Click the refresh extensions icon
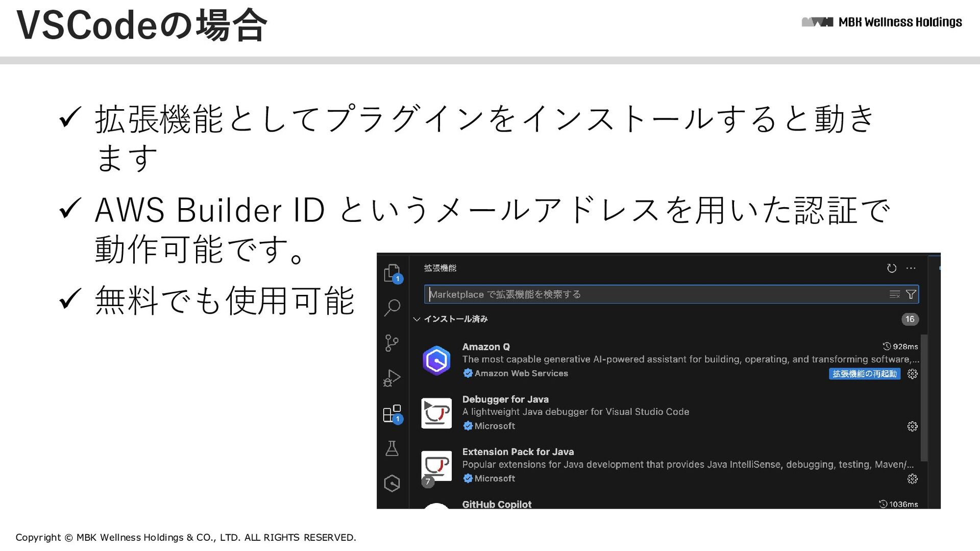This screenshot has height=551, width=980. point(892,268)
